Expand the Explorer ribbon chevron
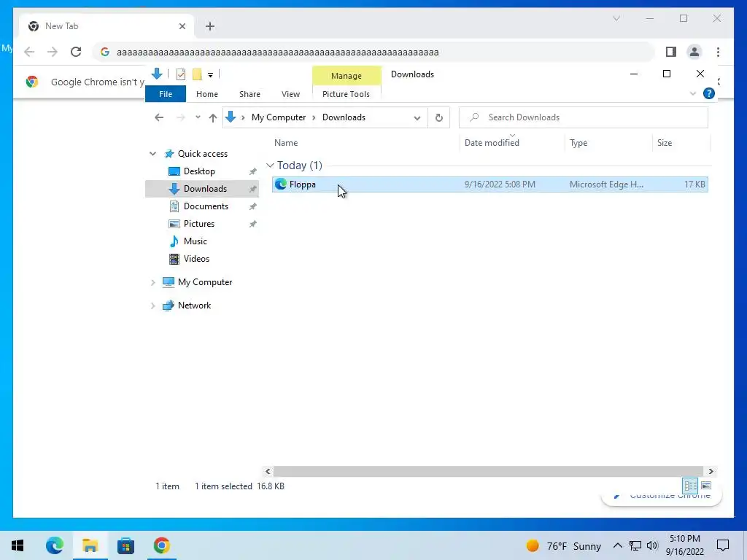 (x=693, y=93)
